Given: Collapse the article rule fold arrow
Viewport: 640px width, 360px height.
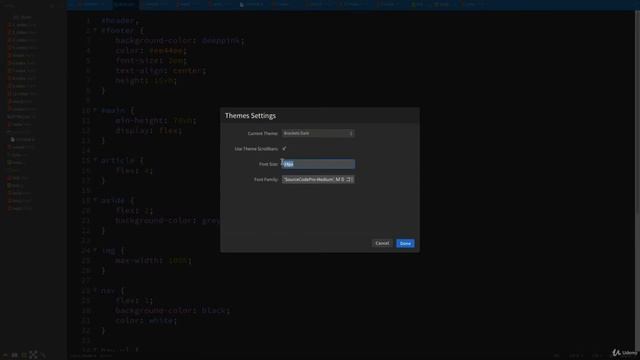Looking at the screenshot, I should 95,161.
